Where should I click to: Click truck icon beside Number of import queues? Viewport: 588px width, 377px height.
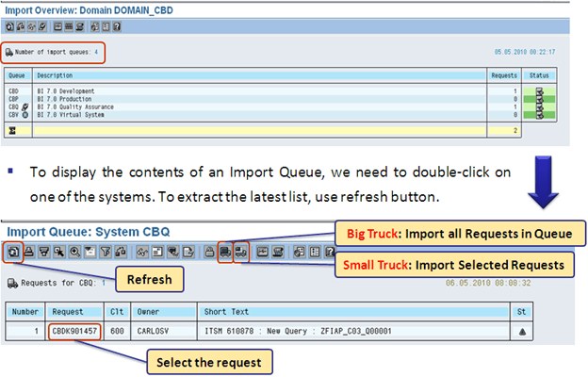tap(9, 51)
